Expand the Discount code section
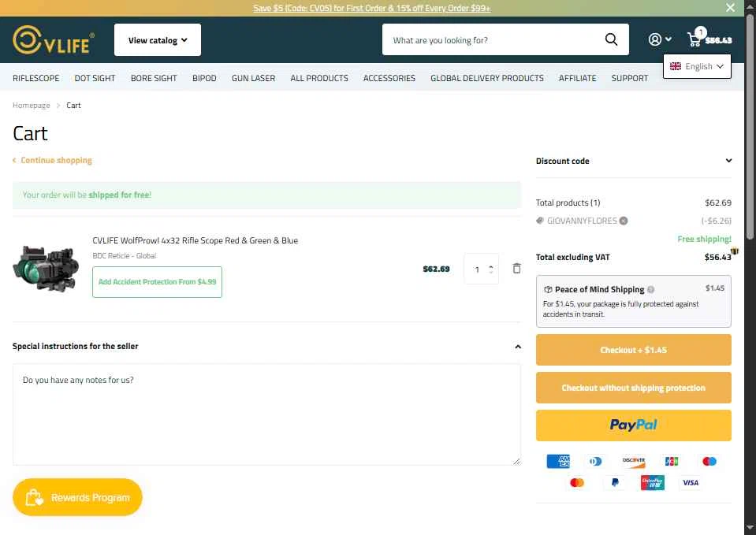 (634, 161)
